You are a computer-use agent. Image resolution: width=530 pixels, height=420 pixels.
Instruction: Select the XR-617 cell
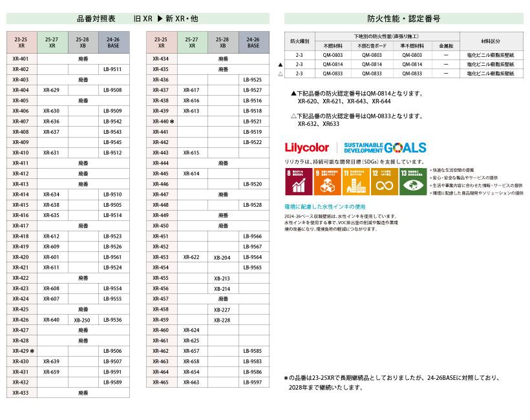191,90
